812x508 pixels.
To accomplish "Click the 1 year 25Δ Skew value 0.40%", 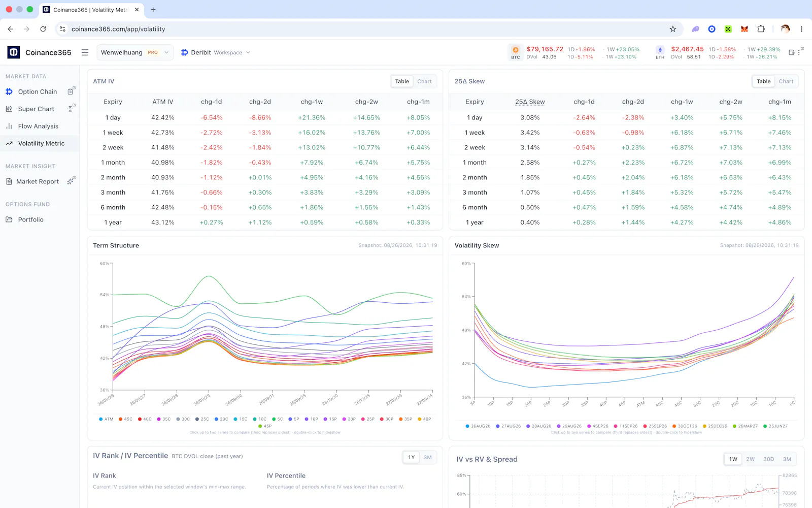I will (x=530, y=223).
